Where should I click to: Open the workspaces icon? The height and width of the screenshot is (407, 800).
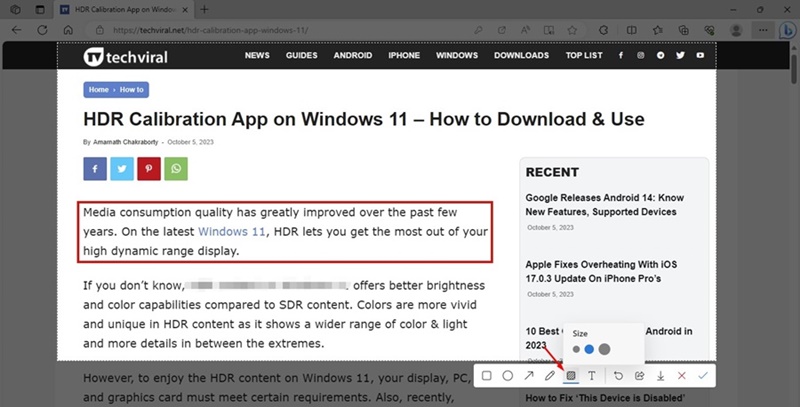point(15,9)
